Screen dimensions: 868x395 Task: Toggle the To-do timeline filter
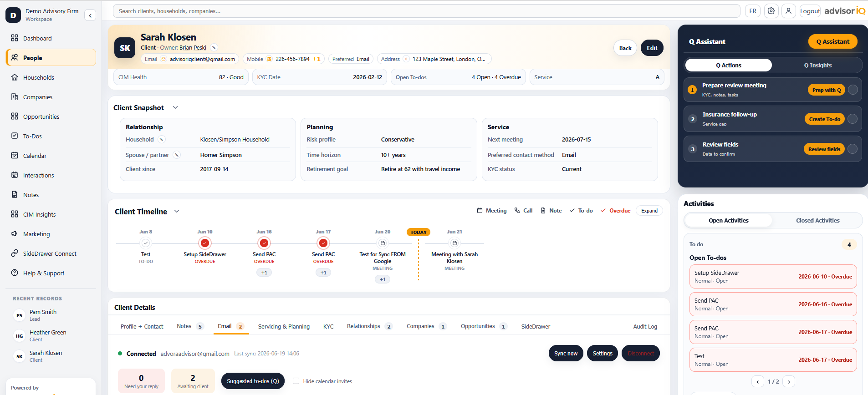coord(581,211)
